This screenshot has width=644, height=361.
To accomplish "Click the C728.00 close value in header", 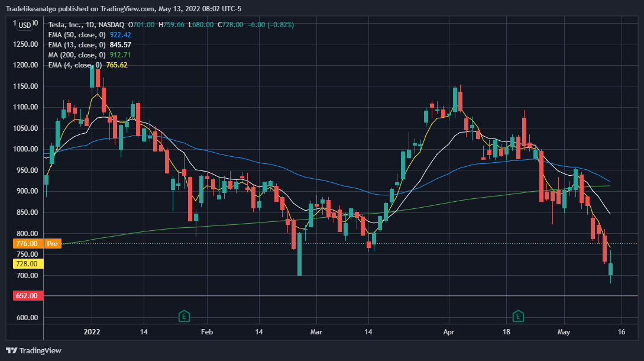I will pos(231,25).
